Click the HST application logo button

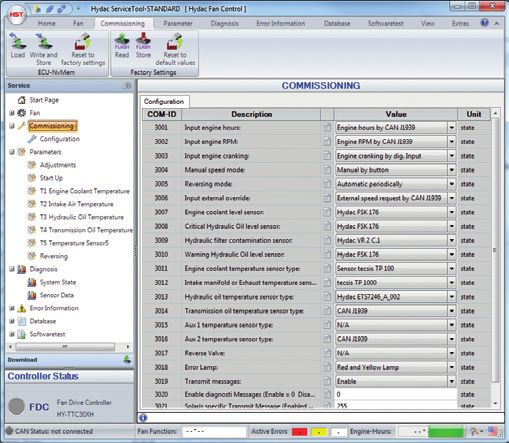pyautogui.click(x=16, y=15)
